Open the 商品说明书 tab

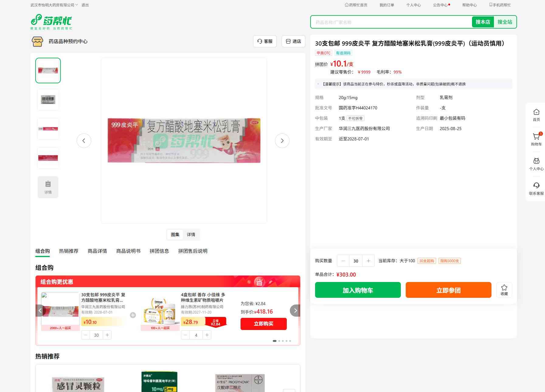[128, 251]
